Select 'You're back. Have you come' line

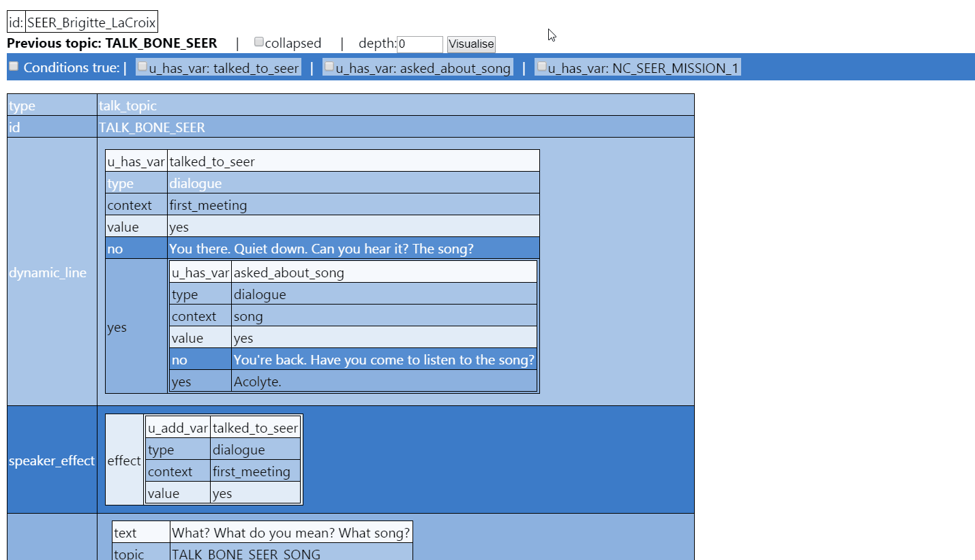pos(385,359)
